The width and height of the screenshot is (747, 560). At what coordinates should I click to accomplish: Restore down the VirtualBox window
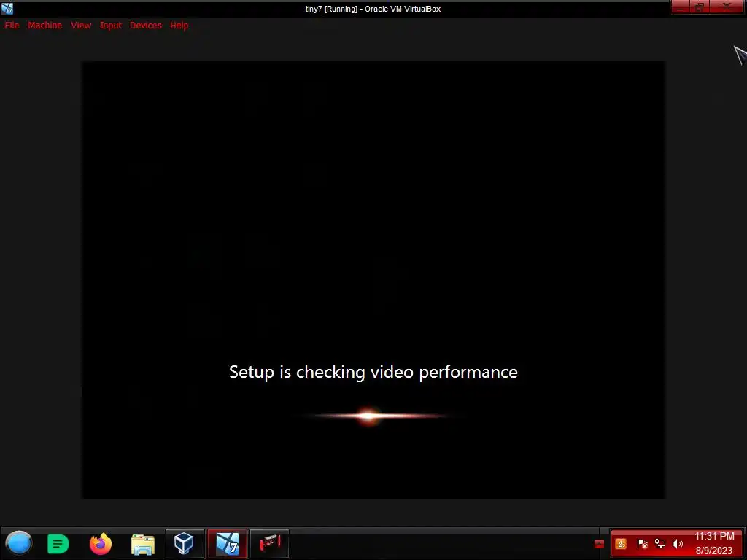(x=700, y=7)
